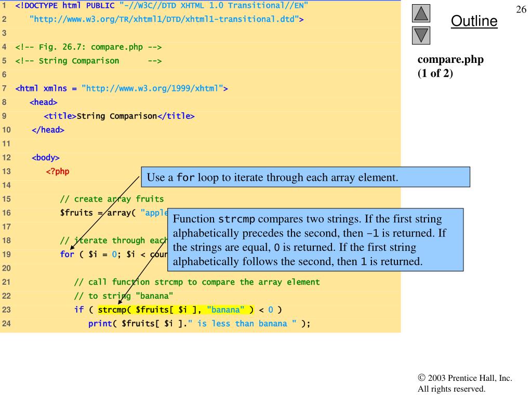Click the blue strcmp explanation callout
The width and height of the screenshot is (532, 399).
click(315, 240)
